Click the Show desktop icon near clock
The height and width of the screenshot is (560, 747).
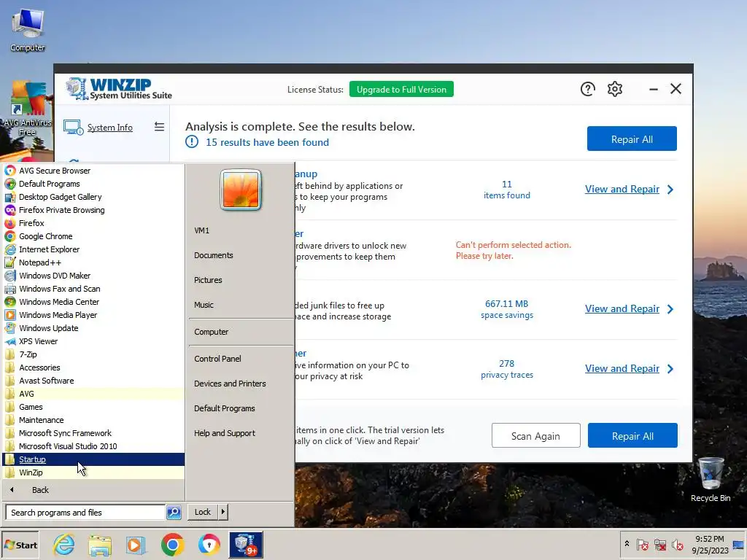(739, 545)
